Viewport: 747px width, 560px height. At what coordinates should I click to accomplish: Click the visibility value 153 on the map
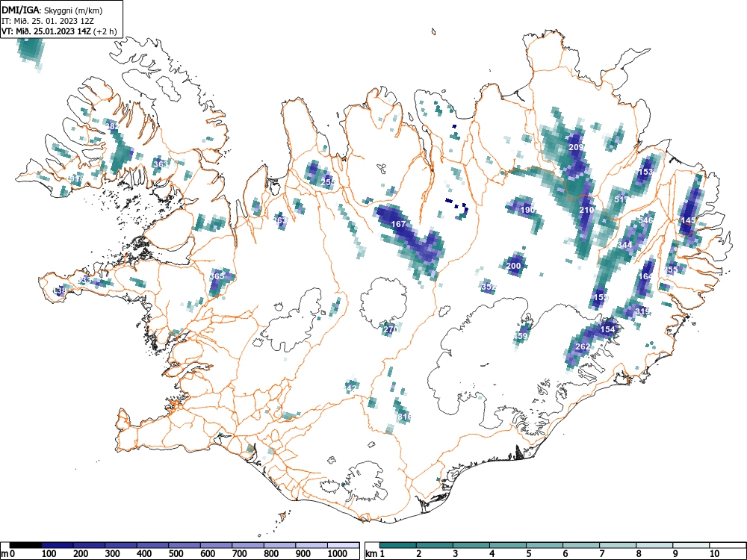[x=645, y=172]
